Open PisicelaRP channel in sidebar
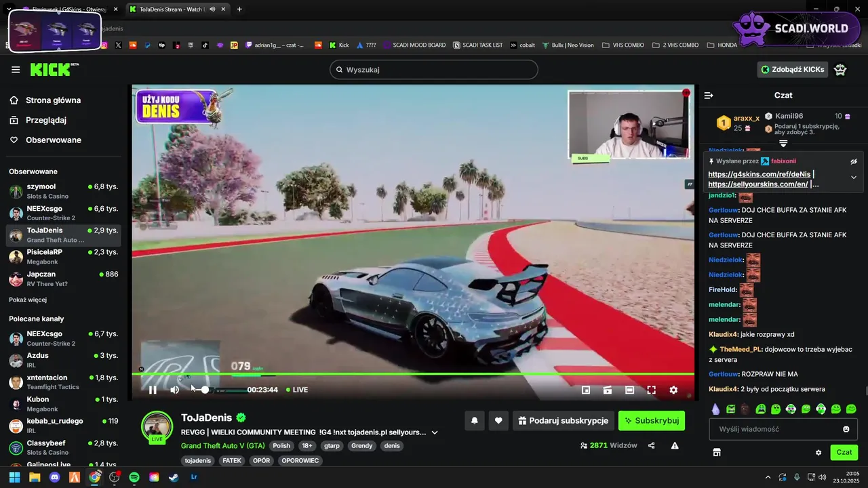Viewport: 868px width, 488px height. click(x=64, y=257)
